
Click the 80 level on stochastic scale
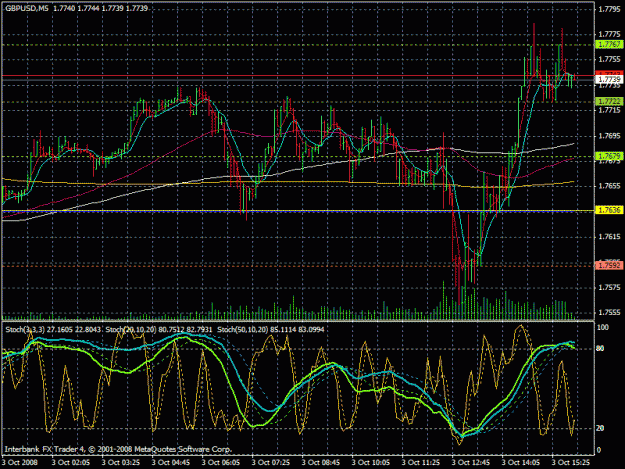[600, 348]
